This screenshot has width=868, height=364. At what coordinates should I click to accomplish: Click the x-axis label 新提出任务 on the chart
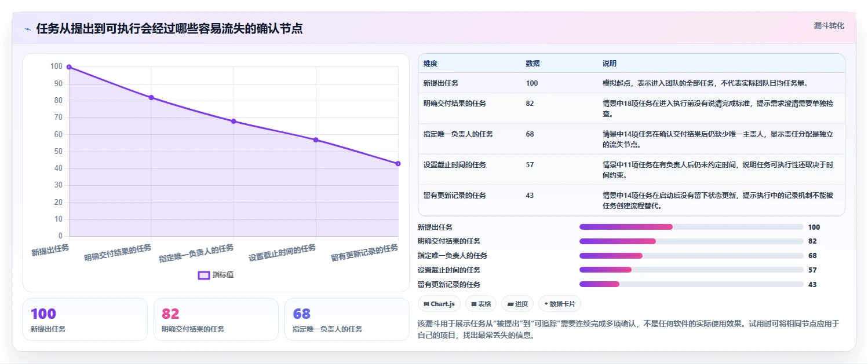(50, 250)
